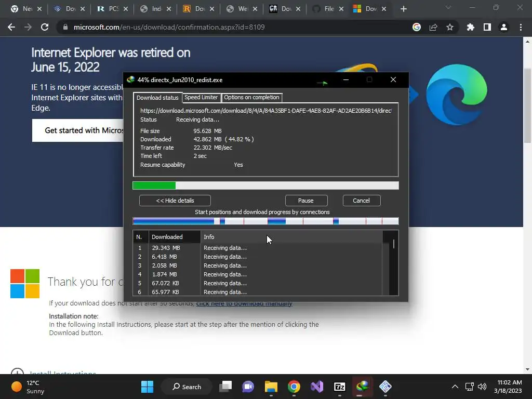Click the connections progress segment bar
532x399 pixels.
(x=265, y=221)
